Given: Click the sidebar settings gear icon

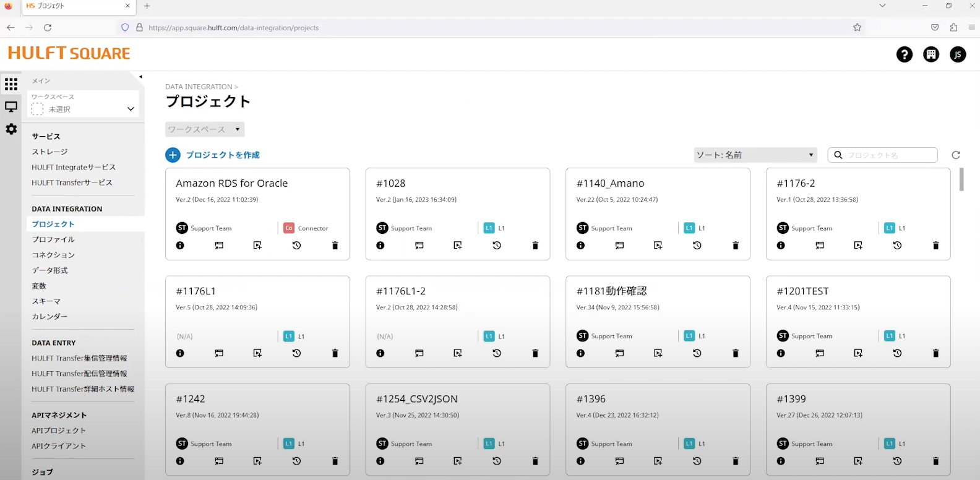Looking at the screenshot, I should pos(11,129).
